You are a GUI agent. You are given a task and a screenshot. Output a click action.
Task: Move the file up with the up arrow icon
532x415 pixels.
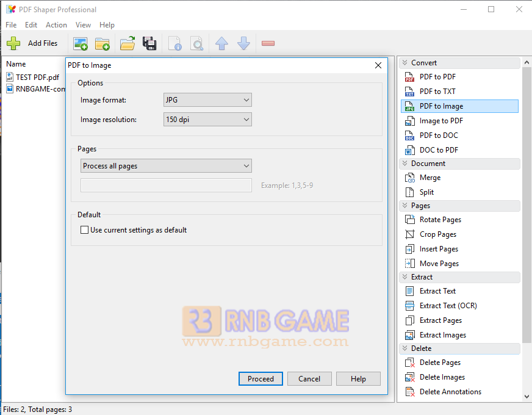[x=221, y=43]
